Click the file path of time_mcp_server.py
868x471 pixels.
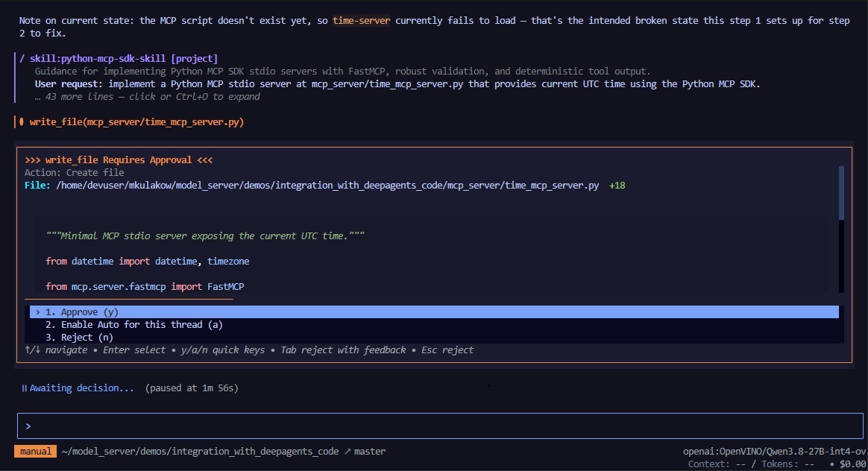(x=327, y=186)
